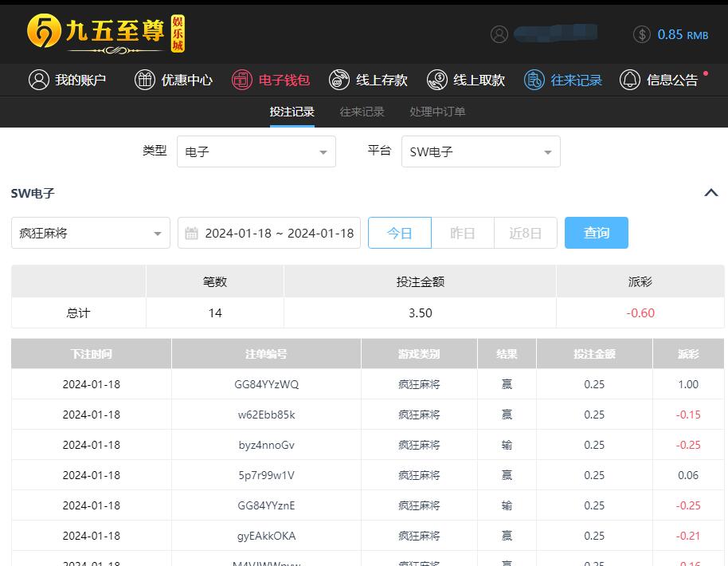728x566 pixels.
Task: Open the 平台 dropdown showing SW电子
Action: (480, 151)
